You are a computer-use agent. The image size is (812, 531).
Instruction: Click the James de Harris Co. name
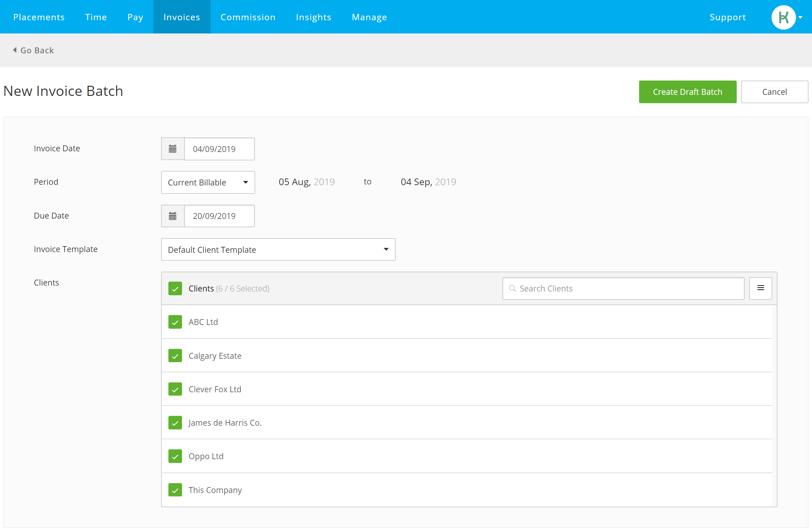coord(225,423)
